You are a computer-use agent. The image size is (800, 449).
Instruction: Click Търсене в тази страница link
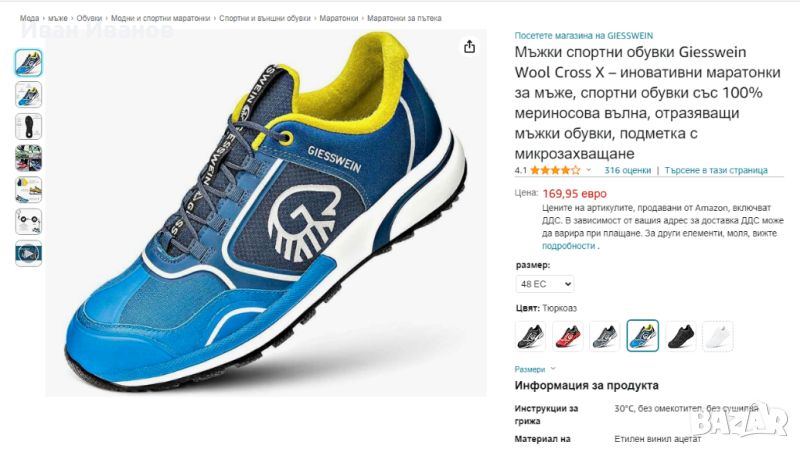(716, 170)
